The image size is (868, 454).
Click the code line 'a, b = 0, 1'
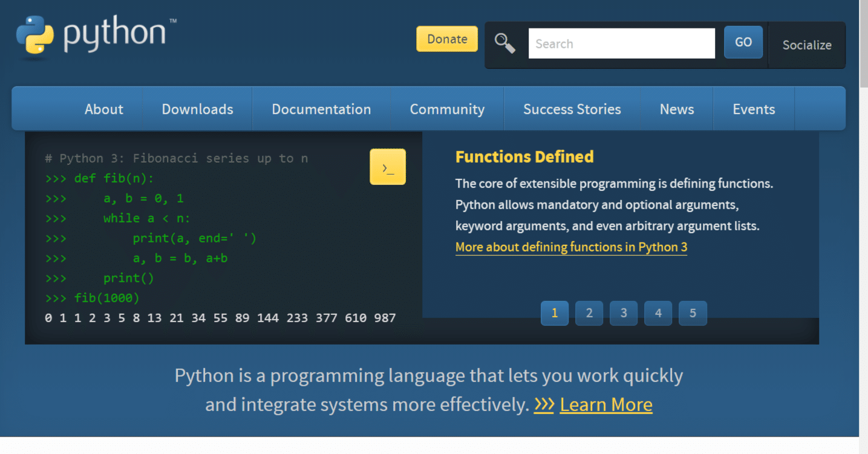pos(143,198)
